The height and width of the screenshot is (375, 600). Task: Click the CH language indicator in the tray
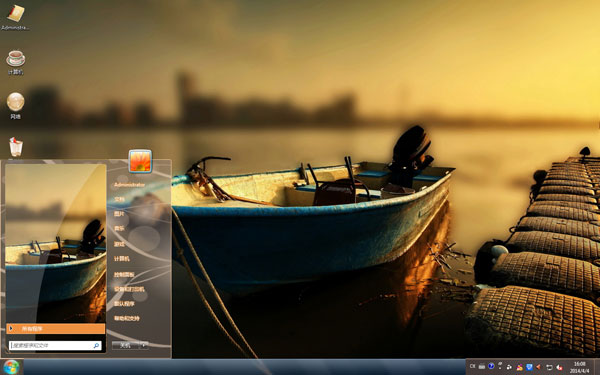tap(473, 367)
